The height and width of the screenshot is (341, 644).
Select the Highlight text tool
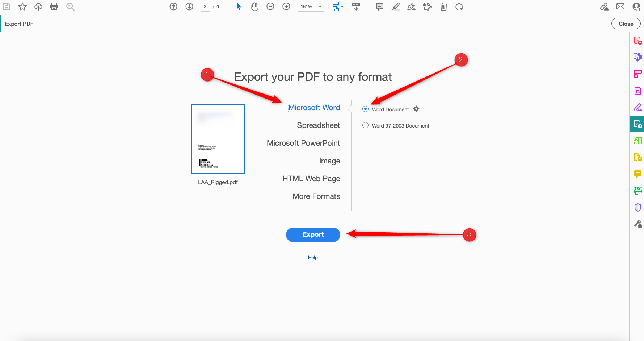(395, 6)
